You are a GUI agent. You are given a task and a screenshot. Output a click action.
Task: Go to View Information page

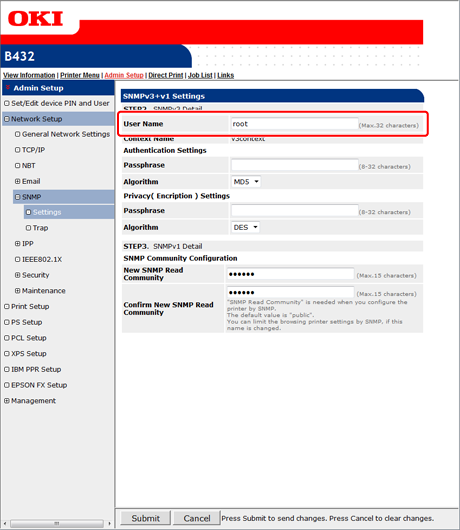point(29,75)
